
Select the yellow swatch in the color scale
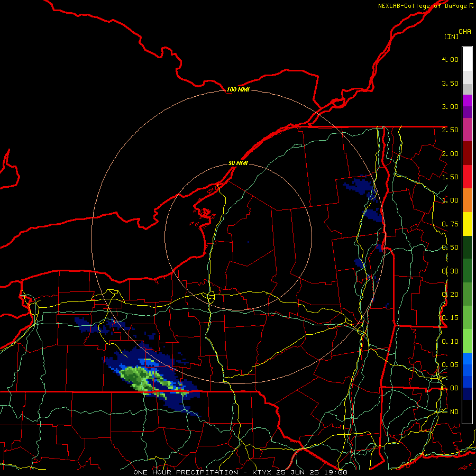(467, 224)
